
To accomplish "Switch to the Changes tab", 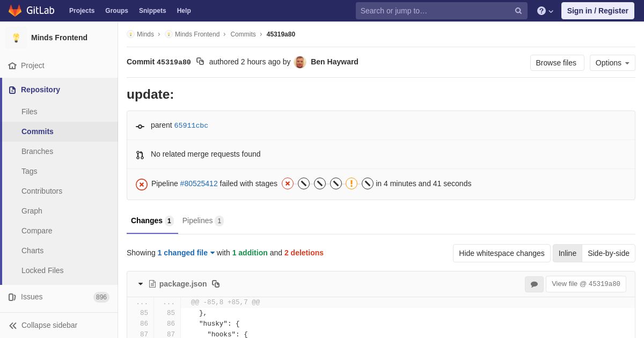I will click(x=152, y=221).
